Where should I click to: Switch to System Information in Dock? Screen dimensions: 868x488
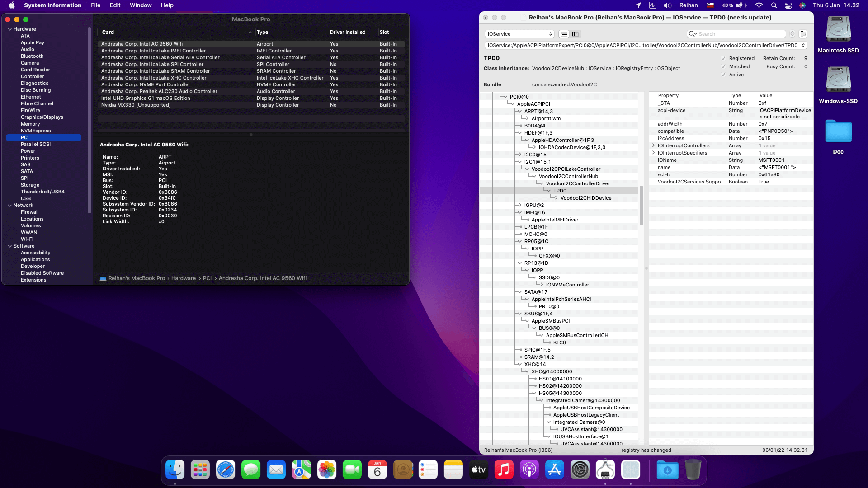point(605,470)
